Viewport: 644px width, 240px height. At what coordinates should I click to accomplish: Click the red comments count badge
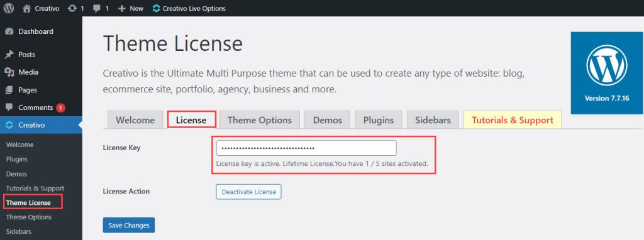click(60, 108)
